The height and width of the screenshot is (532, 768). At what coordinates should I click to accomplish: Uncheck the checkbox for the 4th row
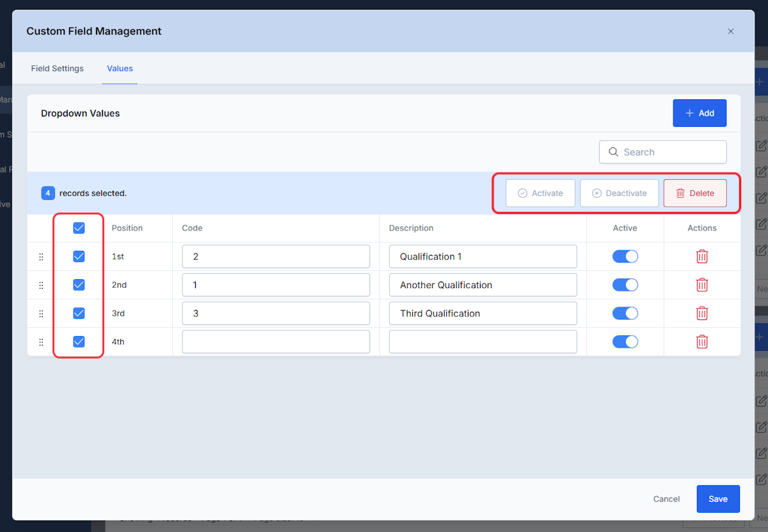coord(79,342)
